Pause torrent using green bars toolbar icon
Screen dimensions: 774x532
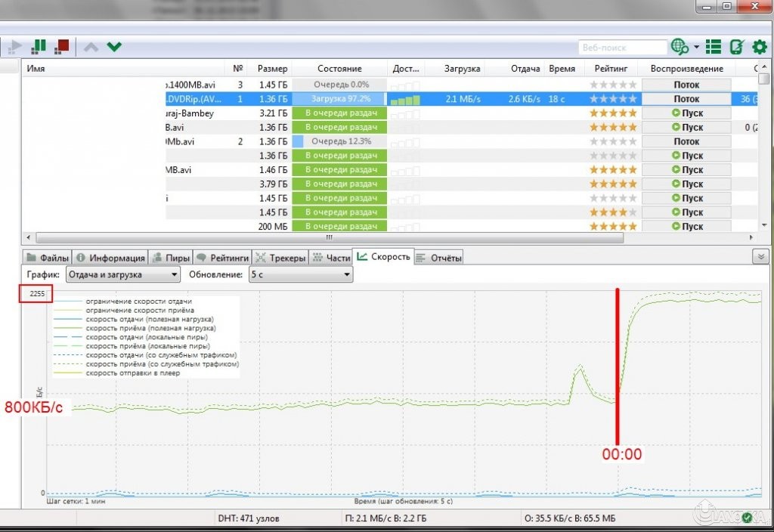click(x=38, y=46)
